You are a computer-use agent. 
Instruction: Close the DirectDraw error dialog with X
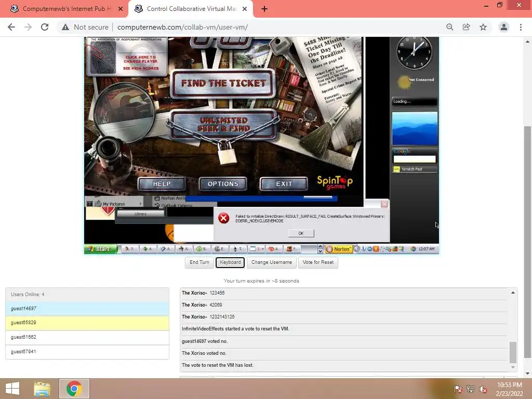click(384, 204)
